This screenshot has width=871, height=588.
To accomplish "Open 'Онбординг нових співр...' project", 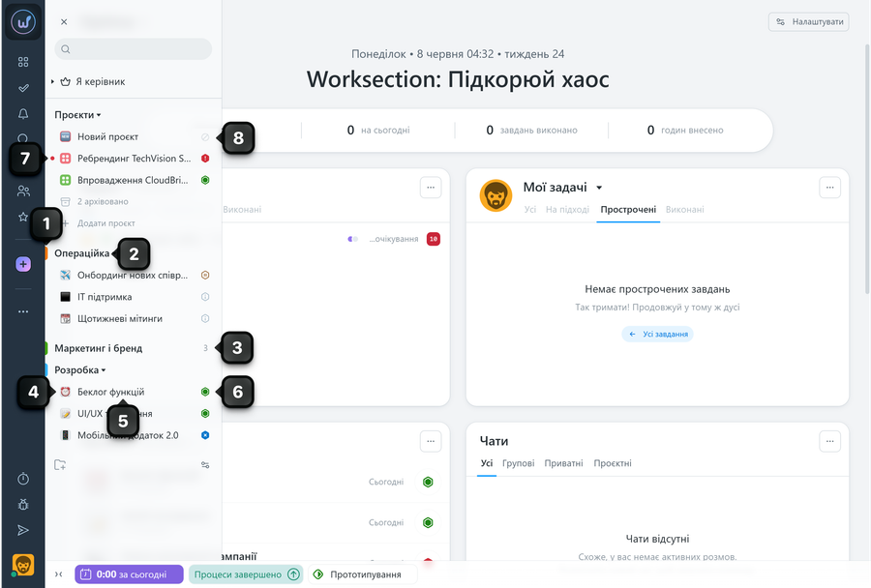I will point(133,275).
